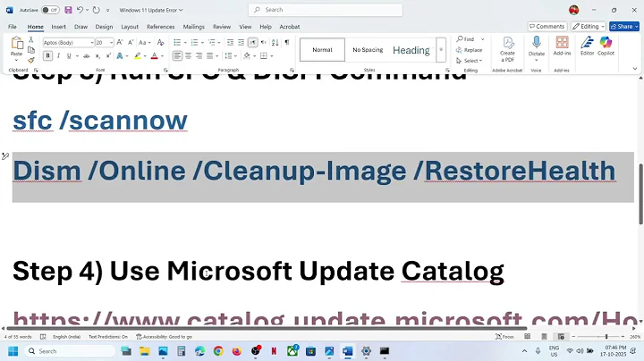The height and width of the screenshot is (361, 644).
Task: Toggle Underline formatting
Action: pyautogui.click(x=69, y=55)
